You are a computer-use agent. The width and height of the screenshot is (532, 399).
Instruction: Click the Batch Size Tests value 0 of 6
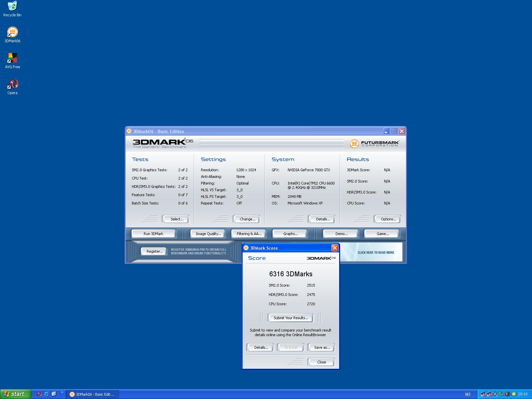point(183,203)
